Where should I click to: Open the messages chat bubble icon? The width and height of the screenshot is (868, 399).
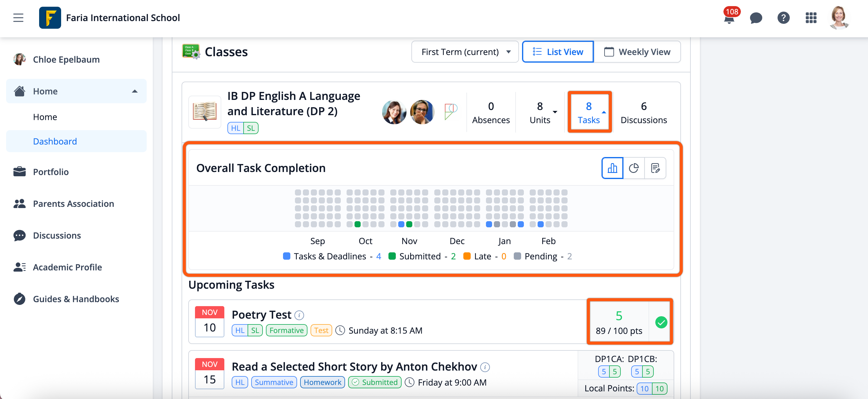click(756, 18)
